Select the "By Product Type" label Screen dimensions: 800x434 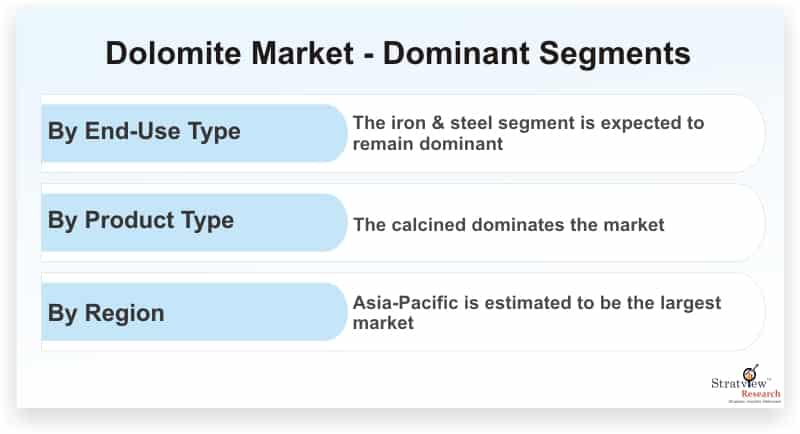click(x=141, y=221)
